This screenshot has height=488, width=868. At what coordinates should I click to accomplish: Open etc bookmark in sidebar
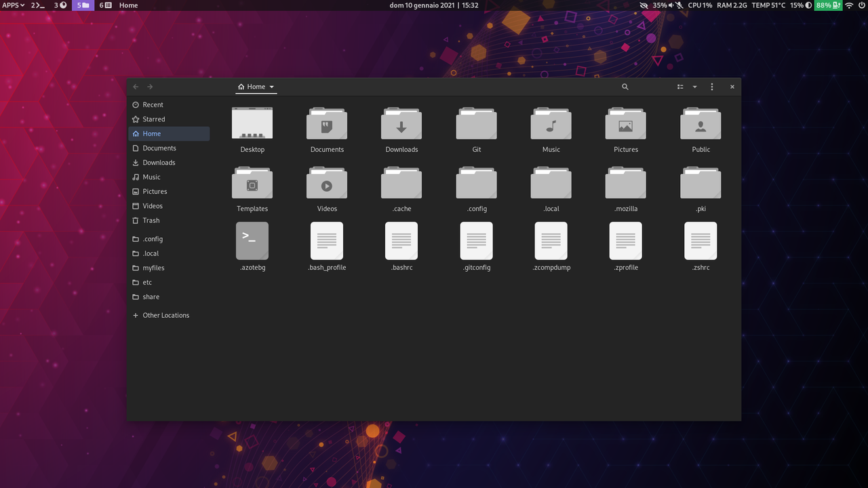[x=169, y=283]
